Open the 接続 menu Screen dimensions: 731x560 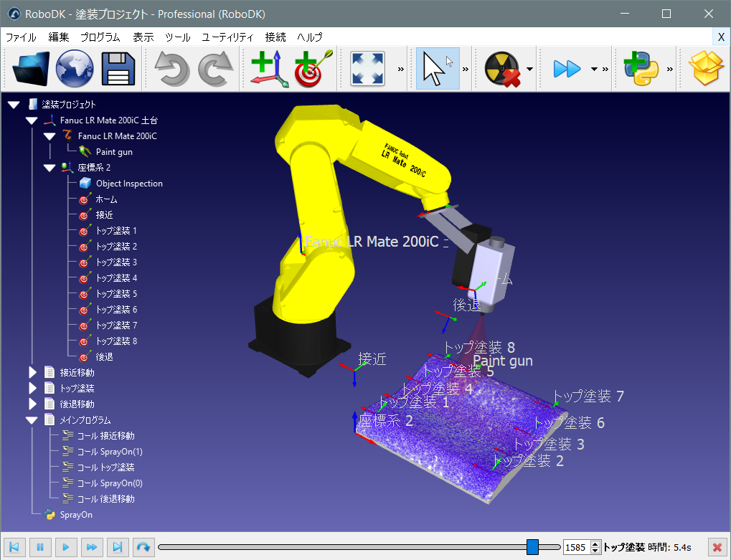pos(275,37)
